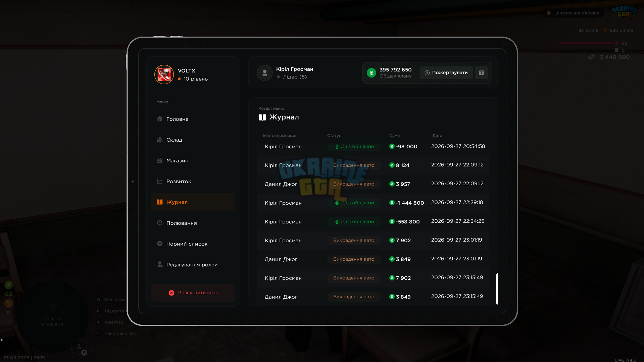This screenshot has height=362, width=644.
Task: Click the journal list scrollbar thumb
Action: point(497,289)
